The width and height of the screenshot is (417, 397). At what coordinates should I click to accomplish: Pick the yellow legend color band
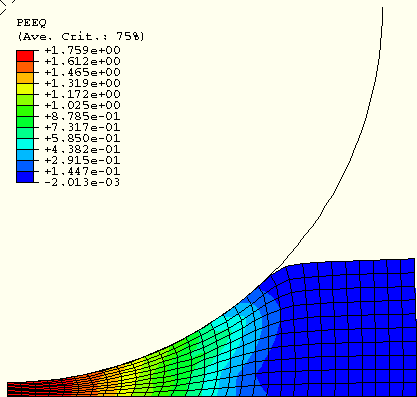[x=25, y=89]
